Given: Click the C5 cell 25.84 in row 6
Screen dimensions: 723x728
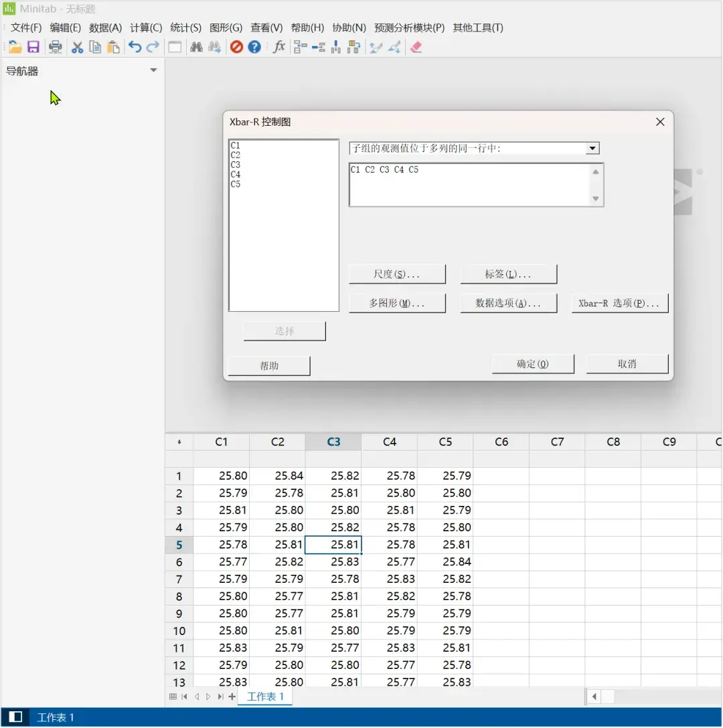Looking at the screenshot, I should [x=445, y=562].
